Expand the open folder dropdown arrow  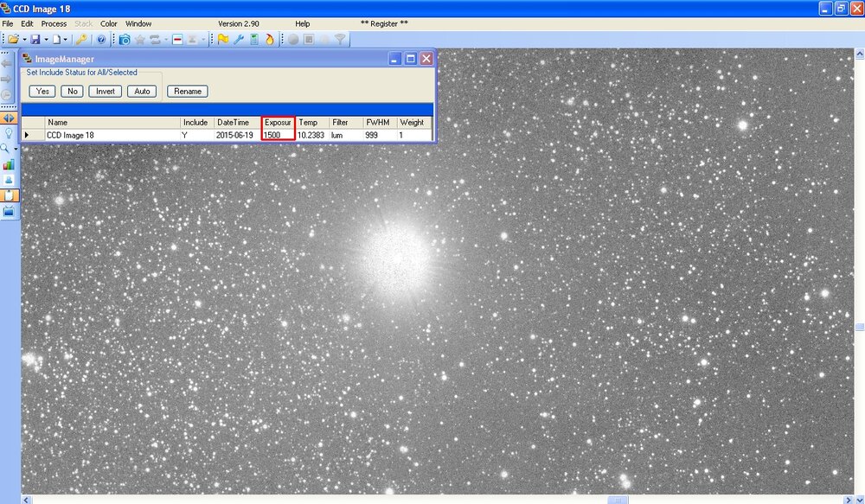(23, 40)
